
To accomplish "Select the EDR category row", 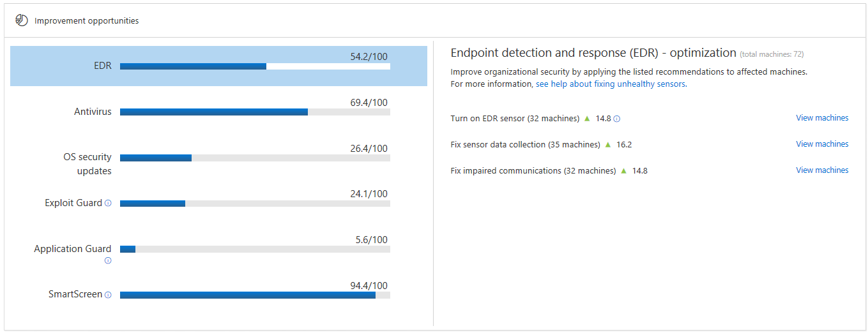I will tap(218, 66).
